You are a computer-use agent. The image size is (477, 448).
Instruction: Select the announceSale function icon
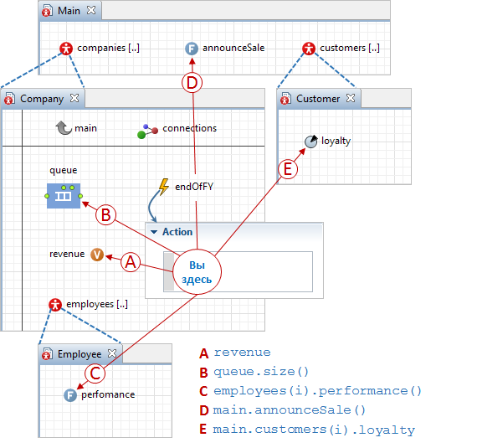[x=192, y=49]
